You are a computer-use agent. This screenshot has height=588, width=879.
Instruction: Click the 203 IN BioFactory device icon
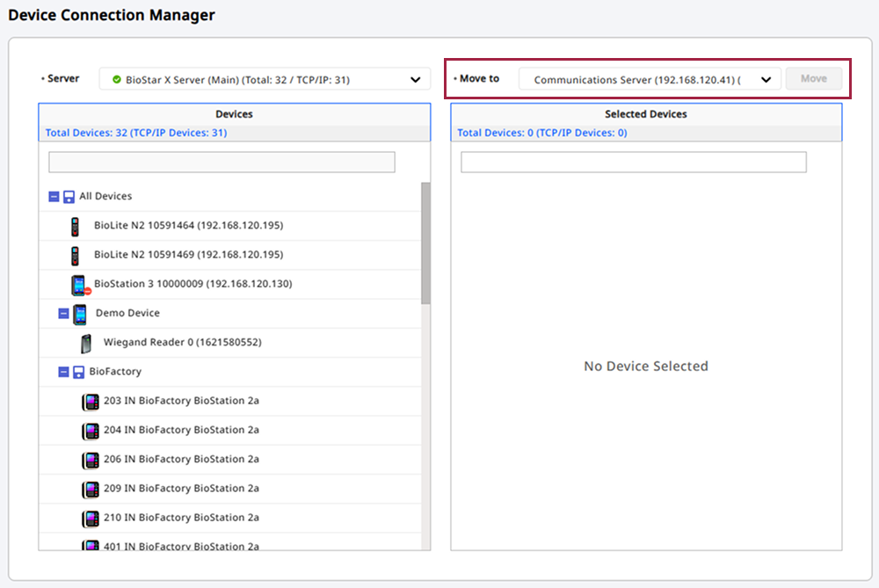click(91, 402)
